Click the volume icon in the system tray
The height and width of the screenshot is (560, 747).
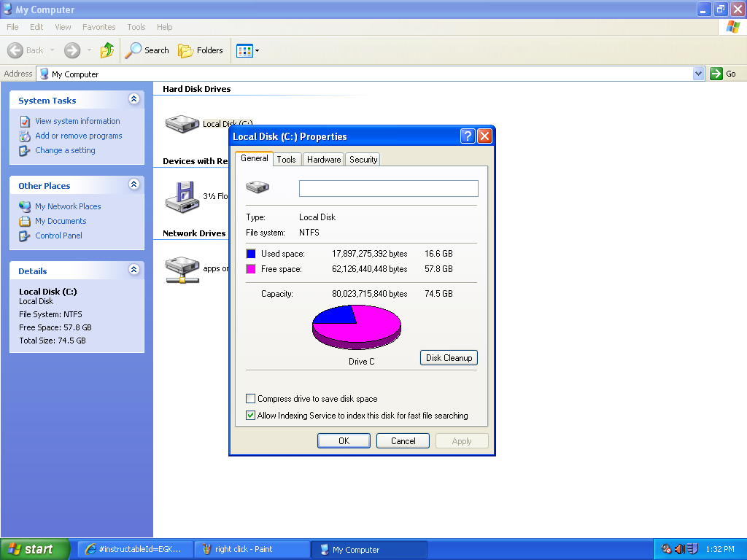(678, 549)
